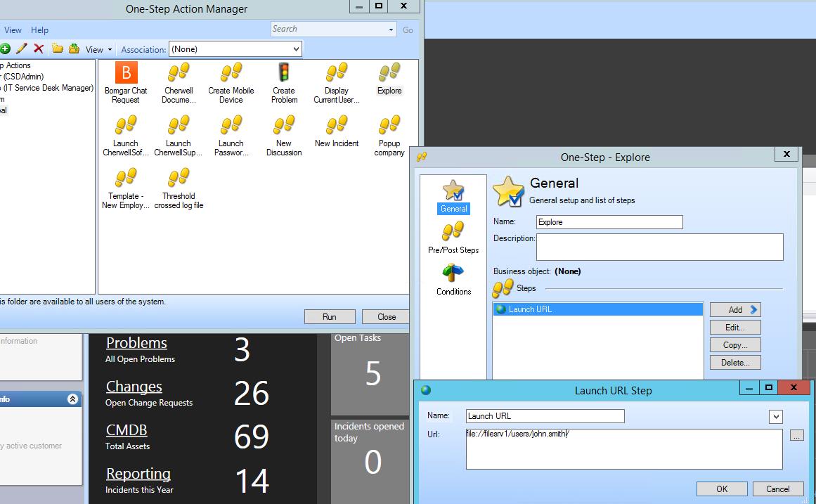This screenshot has height=504, width=816.
Task: Open the Display Current User action
Action: 336,74
